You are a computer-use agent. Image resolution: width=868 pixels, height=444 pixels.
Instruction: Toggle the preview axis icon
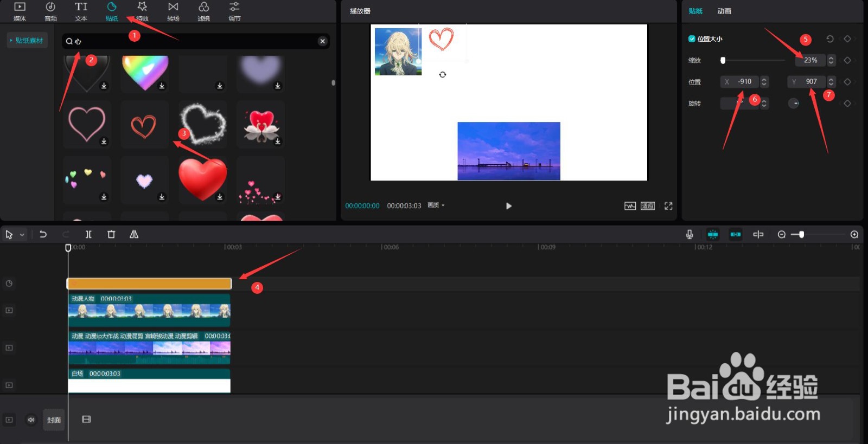(758, 234)
